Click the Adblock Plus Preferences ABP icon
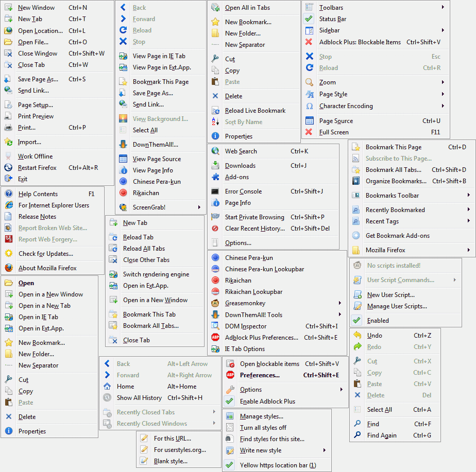476x472 pixels. pos(215,337)
